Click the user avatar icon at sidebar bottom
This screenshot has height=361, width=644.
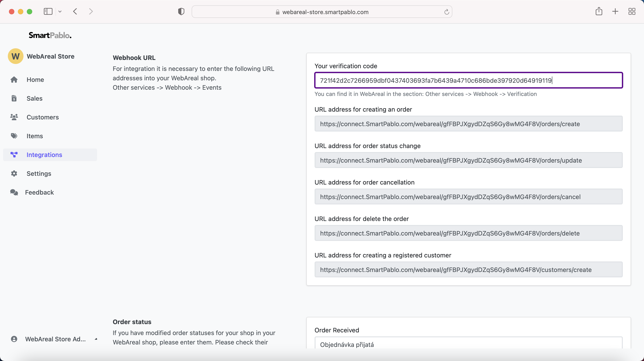pyautogui.click(x=14, y=339)
